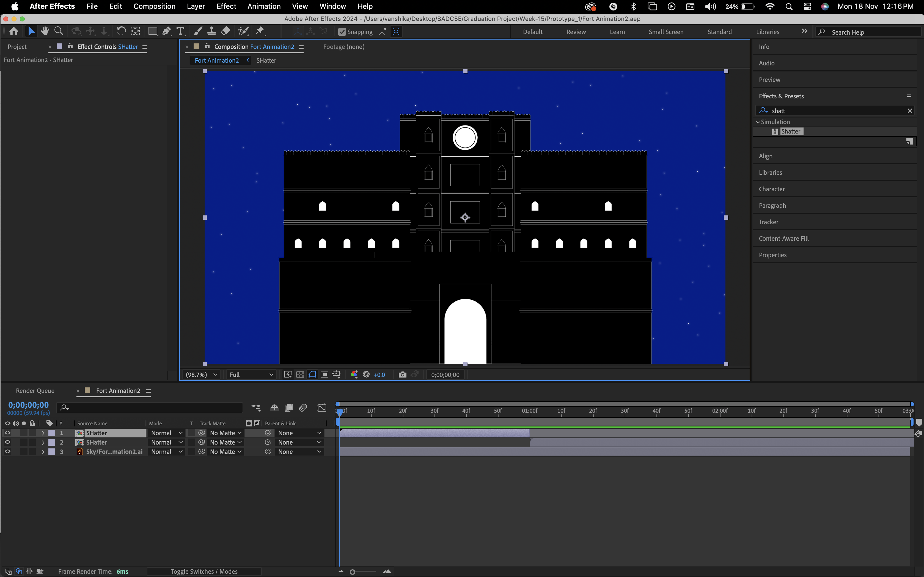
Task: Hide the first SHatter layer
Action: point(7,433)
